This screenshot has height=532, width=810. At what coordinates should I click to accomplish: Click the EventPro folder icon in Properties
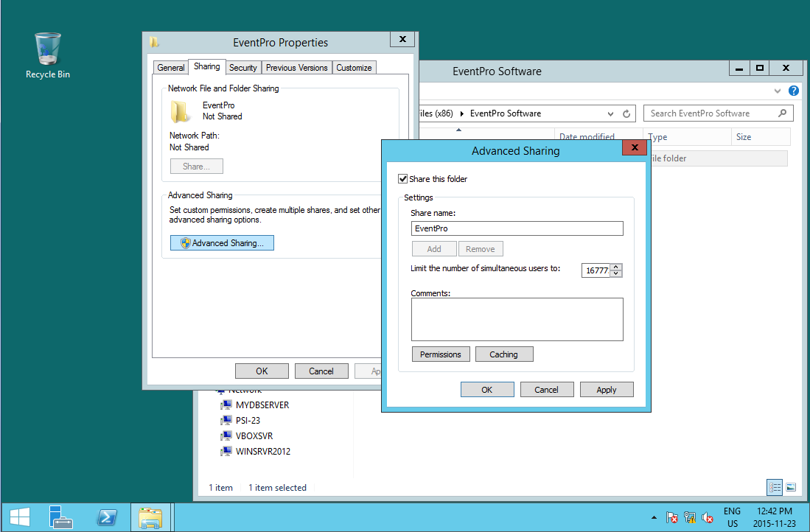[180, 111]
